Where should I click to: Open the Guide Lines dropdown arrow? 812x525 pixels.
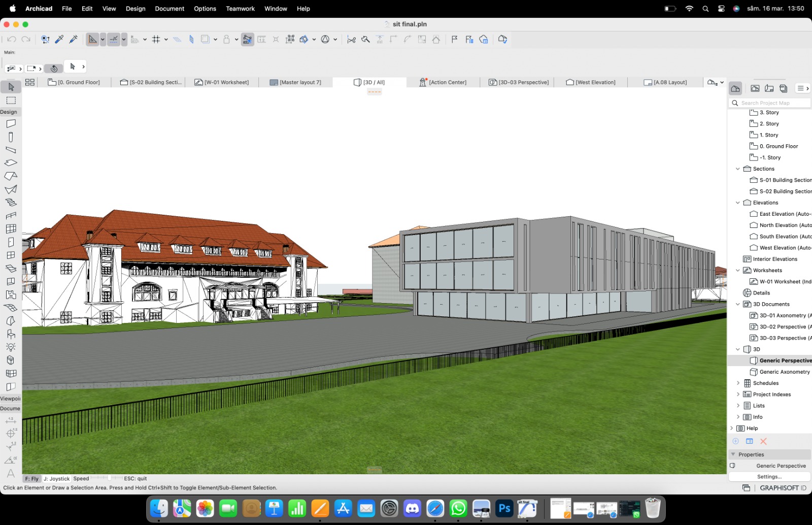[x=103, y=39]
